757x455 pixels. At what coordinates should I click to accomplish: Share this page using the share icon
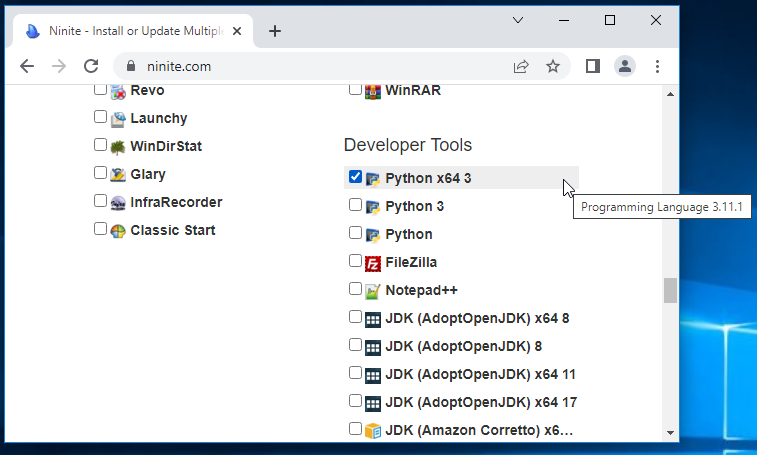[x=521, y=66]
